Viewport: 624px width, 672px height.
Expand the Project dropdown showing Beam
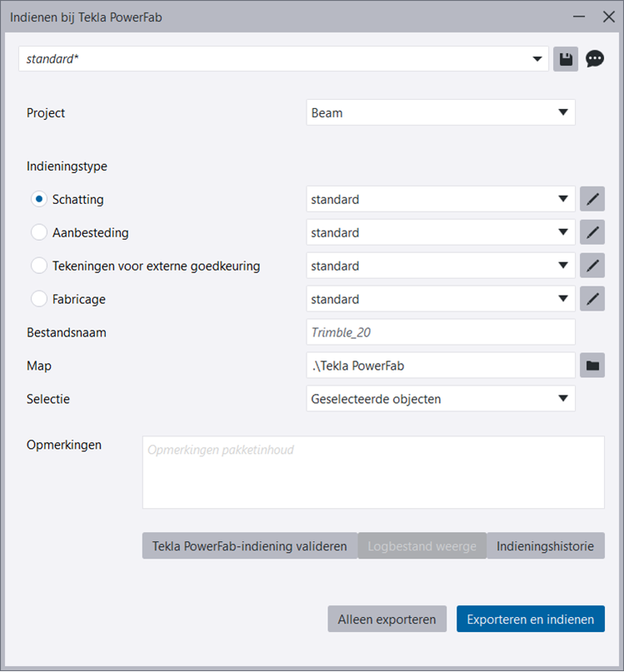[441, 113]
